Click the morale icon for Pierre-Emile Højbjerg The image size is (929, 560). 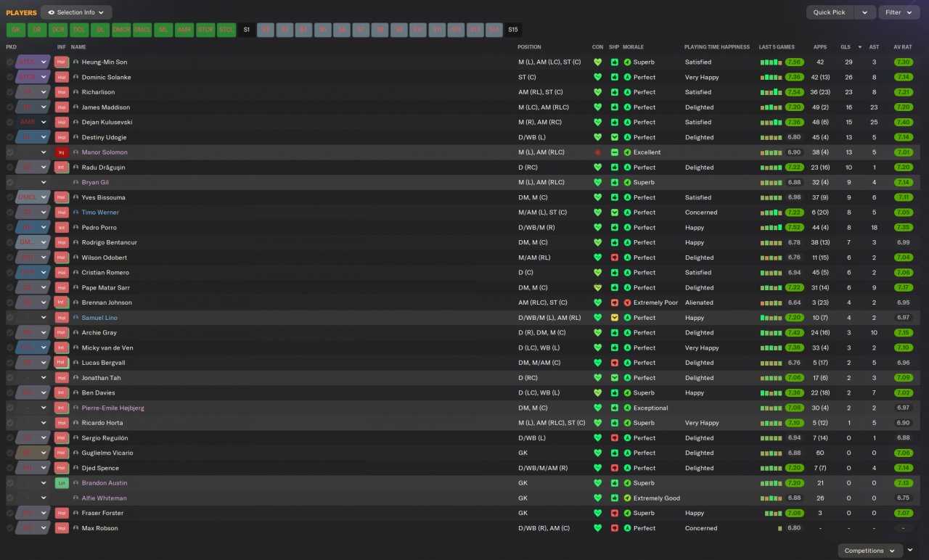(x=627, y=408)
